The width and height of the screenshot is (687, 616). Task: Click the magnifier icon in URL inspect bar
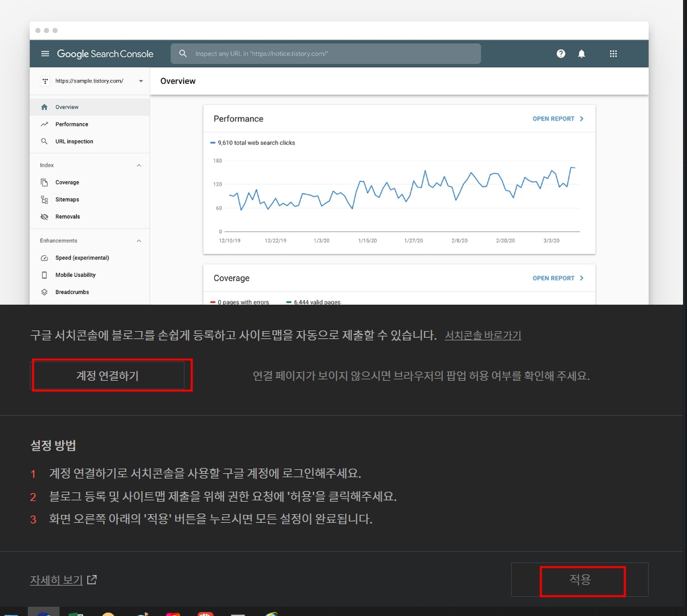click(182, 54)
